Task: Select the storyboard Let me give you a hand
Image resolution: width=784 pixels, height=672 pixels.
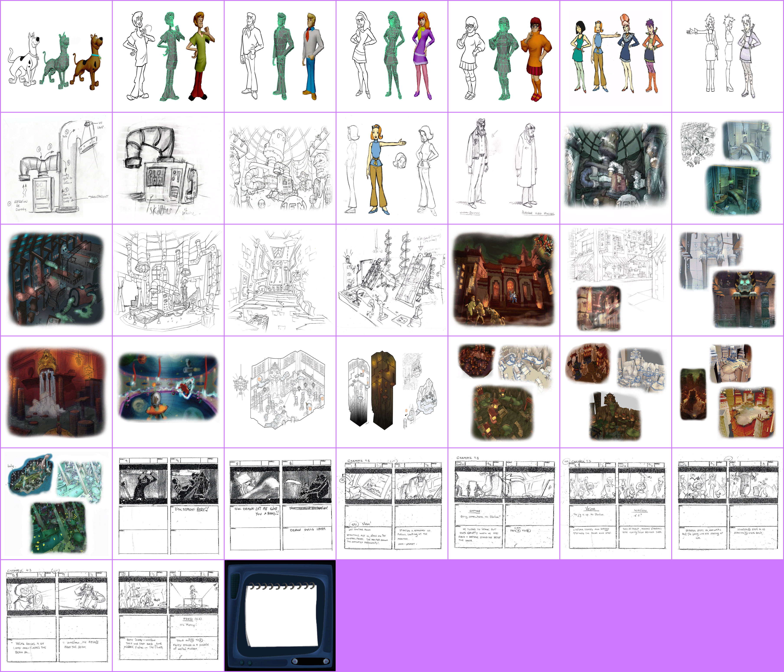Action: click(280, 504)
